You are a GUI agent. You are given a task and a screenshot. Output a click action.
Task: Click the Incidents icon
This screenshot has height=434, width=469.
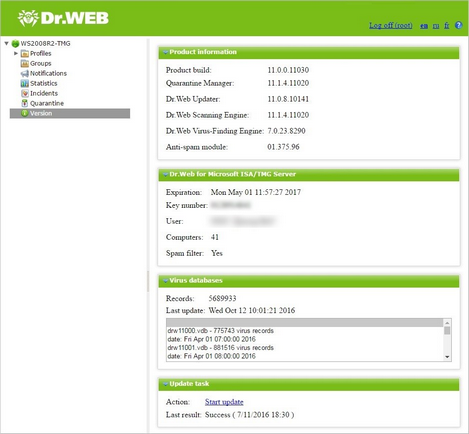(x=25, y=93)
